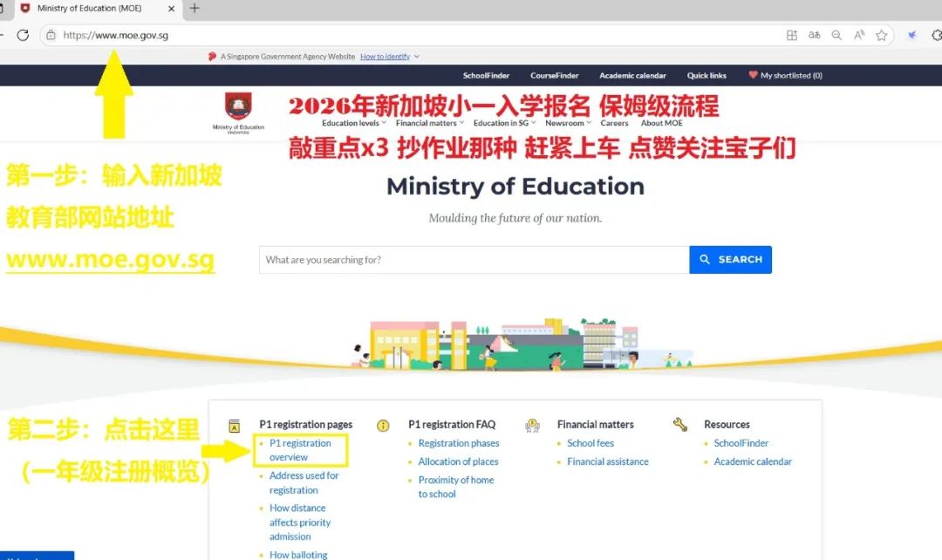This screenshot has width=942, height=560.
Task: Click the blue SEARCH button
Action: point(731,260)
